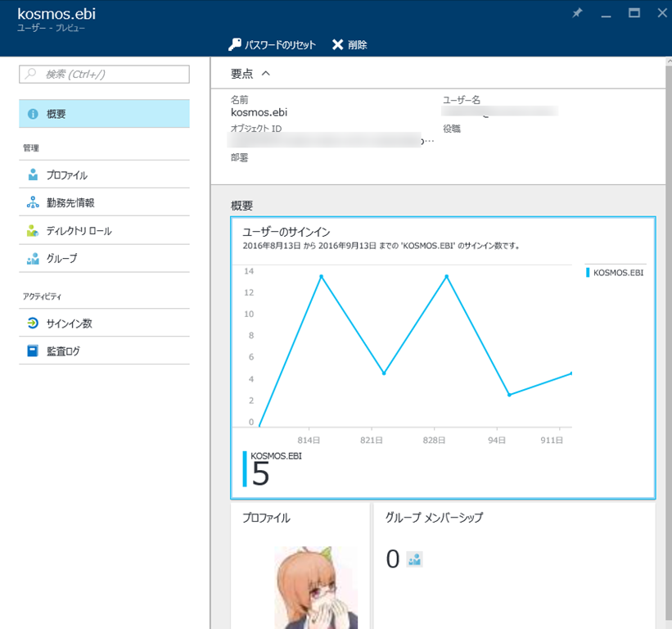Screen dimensions: 672x629
Task: Click the ユーザーのサインイン tile title
Action: pos(286,232)
